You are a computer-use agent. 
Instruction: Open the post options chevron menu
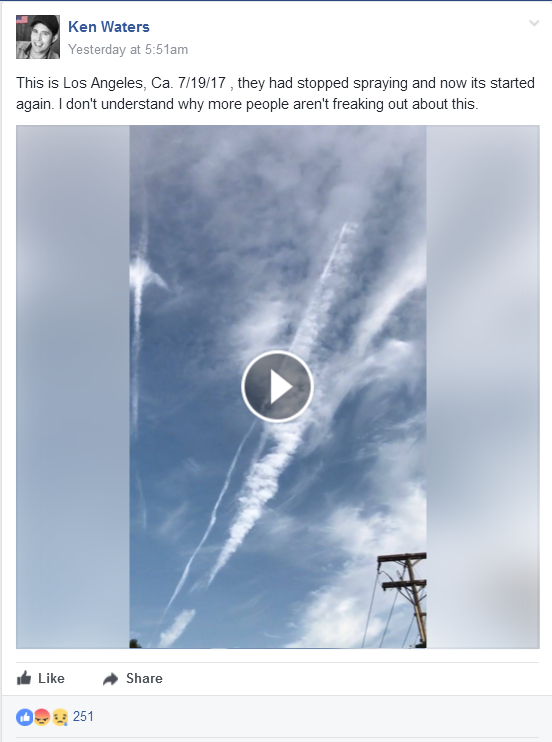(x=534, y=23)
